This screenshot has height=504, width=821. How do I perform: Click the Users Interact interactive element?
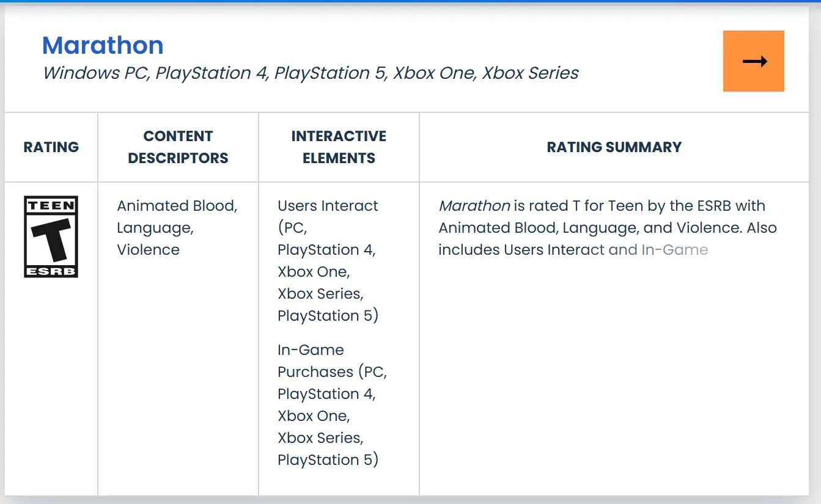pyautogui.click(x=327, y=206)
